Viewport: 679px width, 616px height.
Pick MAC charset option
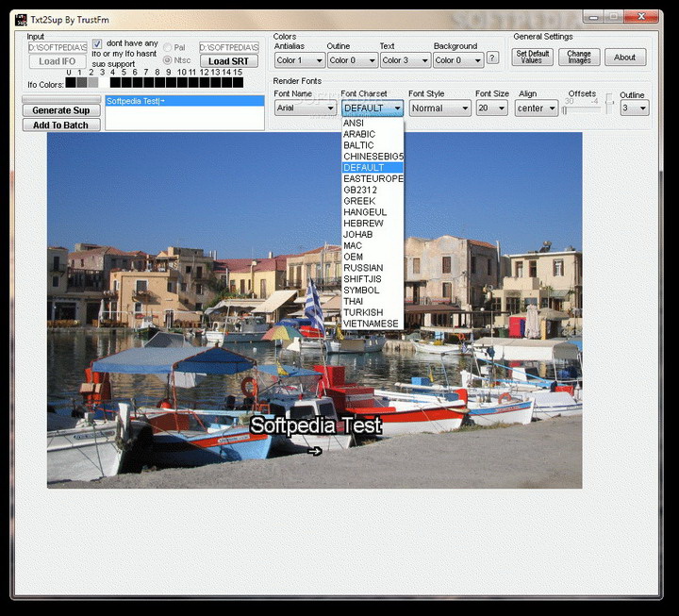[373, 245]
